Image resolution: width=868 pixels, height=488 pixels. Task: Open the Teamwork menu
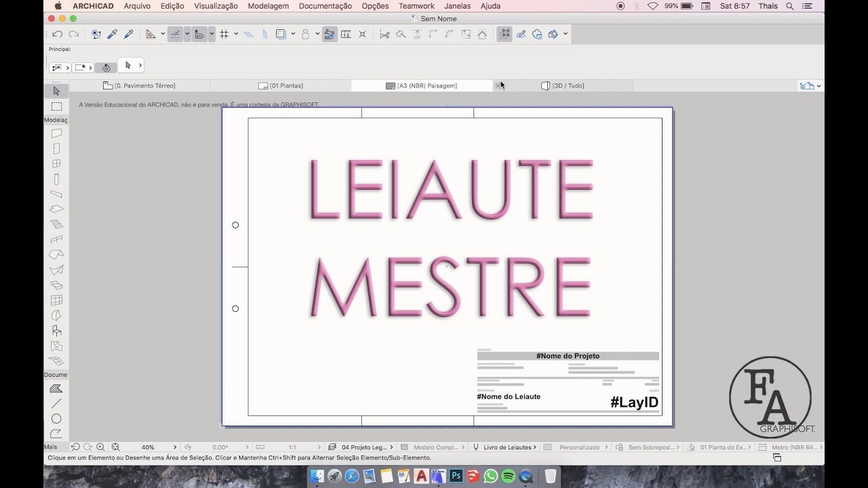point(416,6)
